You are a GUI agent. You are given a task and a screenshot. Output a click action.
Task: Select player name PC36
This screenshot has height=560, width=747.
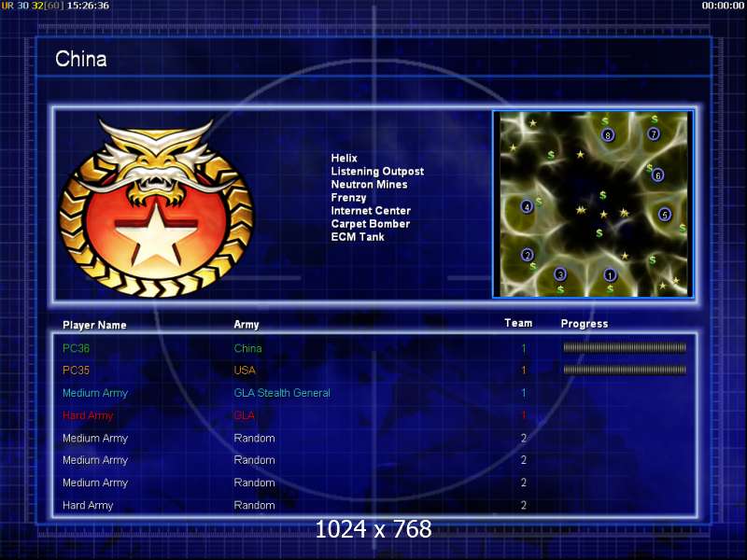(77, 348)
